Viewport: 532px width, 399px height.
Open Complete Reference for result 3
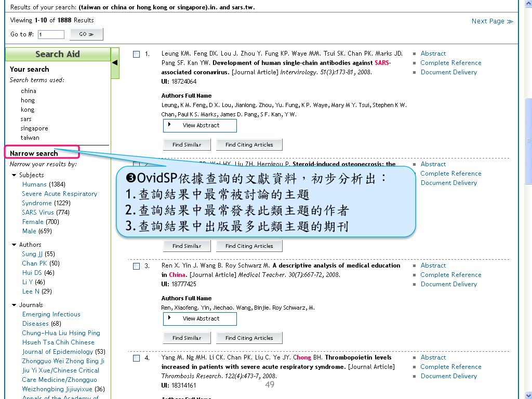[450, 275]
